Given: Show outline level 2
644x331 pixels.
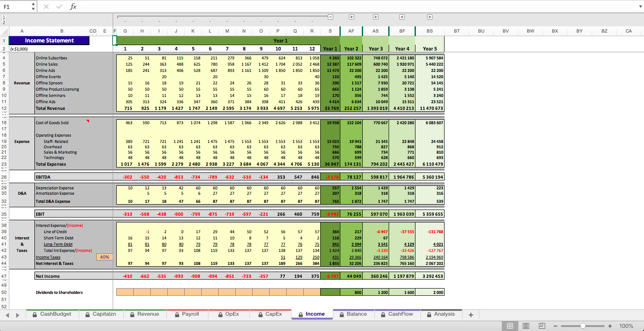Looking at the screenshot, I should click(x=4, y=22).
